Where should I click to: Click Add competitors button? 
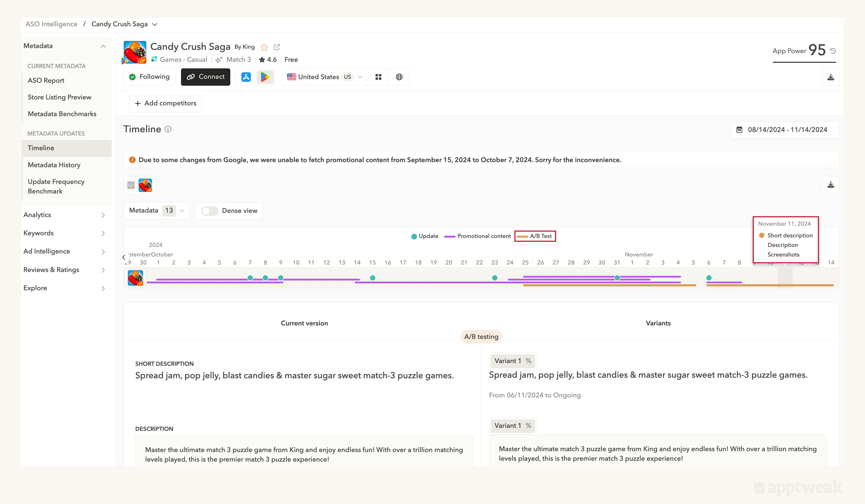(165, 103)
